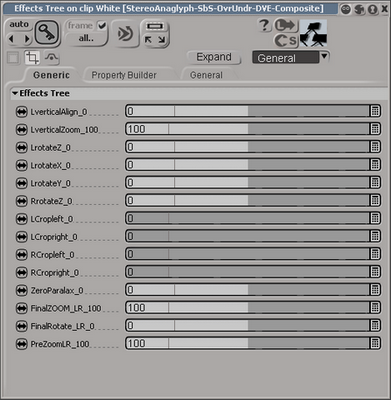391x400 pixels.
Task: Click the lock icon in title bar
Action: [346, 9]
